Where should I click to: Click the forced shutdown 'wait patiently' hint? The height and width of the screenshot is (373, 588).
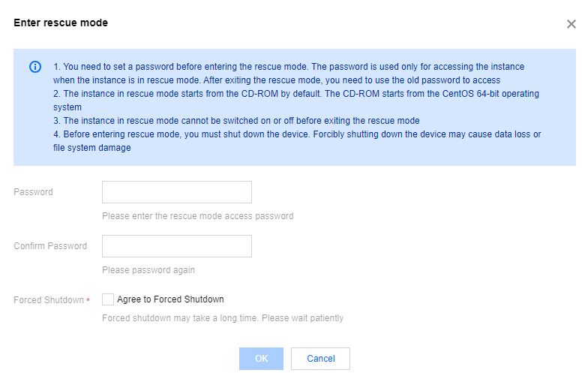coord(223,318)
